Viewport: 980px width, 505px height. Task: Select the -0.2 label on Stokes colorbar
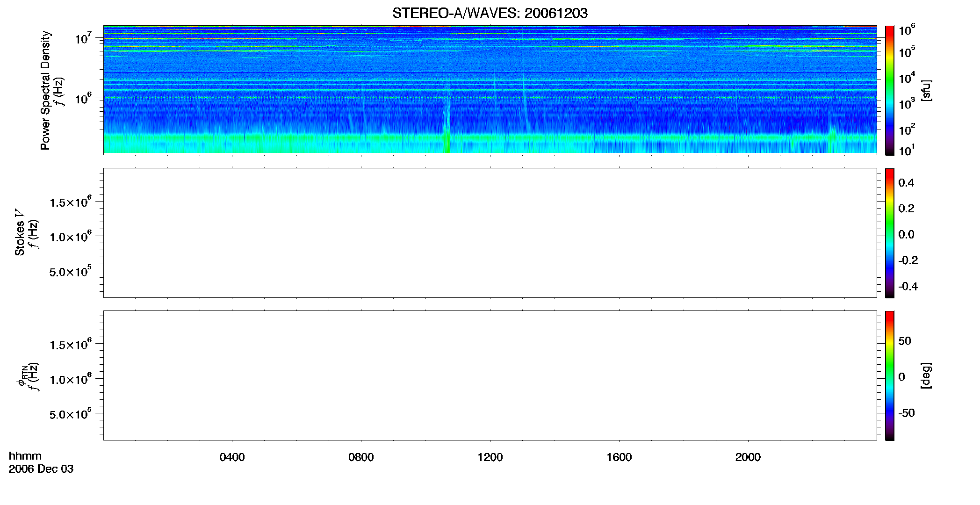coord(908,260)
